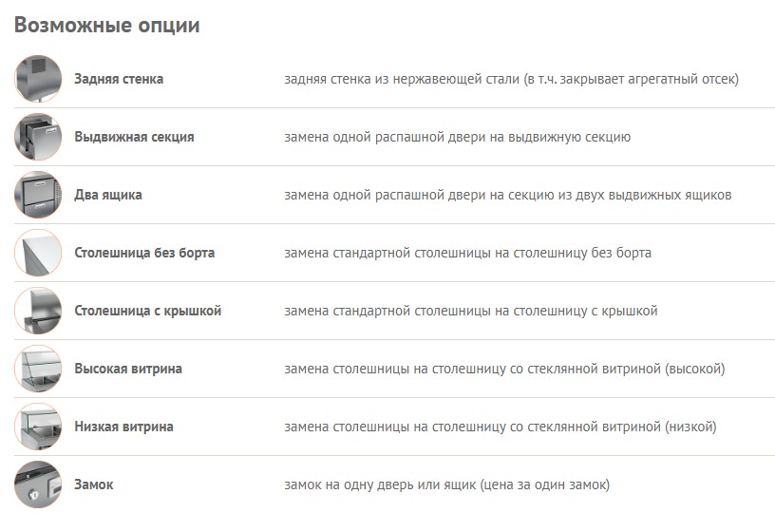The image size is (775, 532).
Task: Click the Замок round icon
Action: pos(38,484)
